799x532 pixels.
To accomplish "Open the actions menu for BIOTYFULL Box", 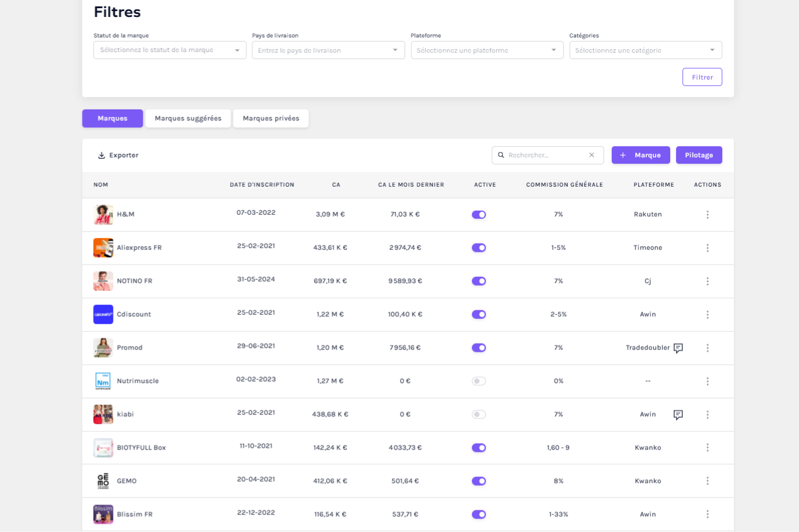I will point(707,448).
